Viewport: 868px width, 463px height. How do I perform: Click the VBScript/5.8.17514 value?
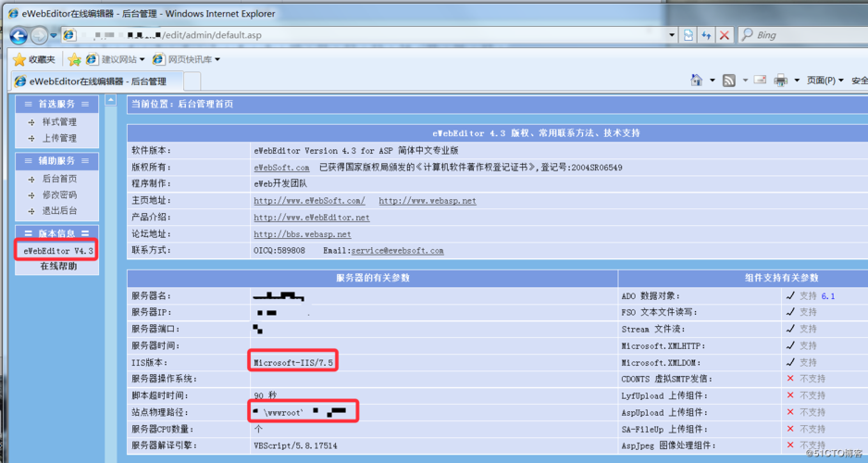tap(295, 445)
